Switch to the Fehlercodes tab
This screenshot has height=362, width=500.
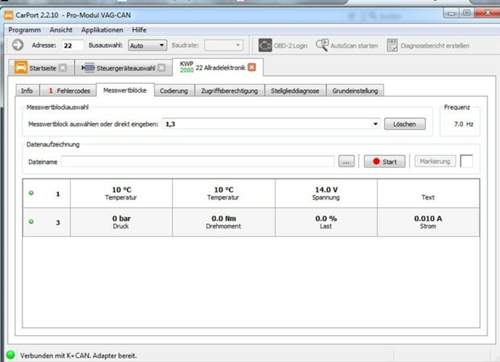tap(69, 91)
